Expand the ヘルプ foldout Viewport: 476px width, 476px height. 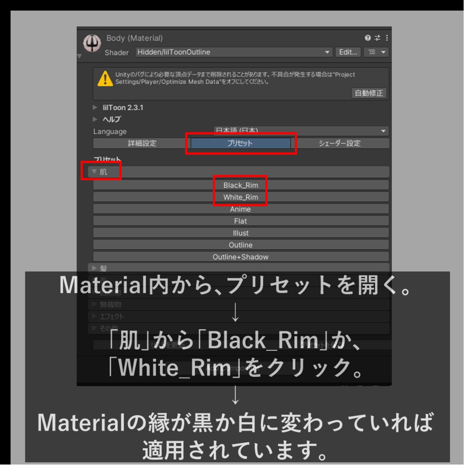point(107,119)
